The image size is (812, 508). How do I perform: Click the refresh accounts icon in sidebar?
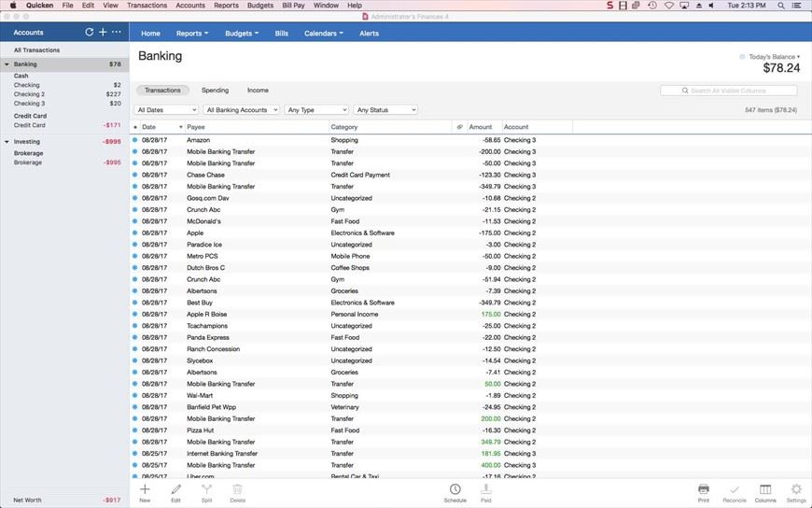(x=90, y=32)
